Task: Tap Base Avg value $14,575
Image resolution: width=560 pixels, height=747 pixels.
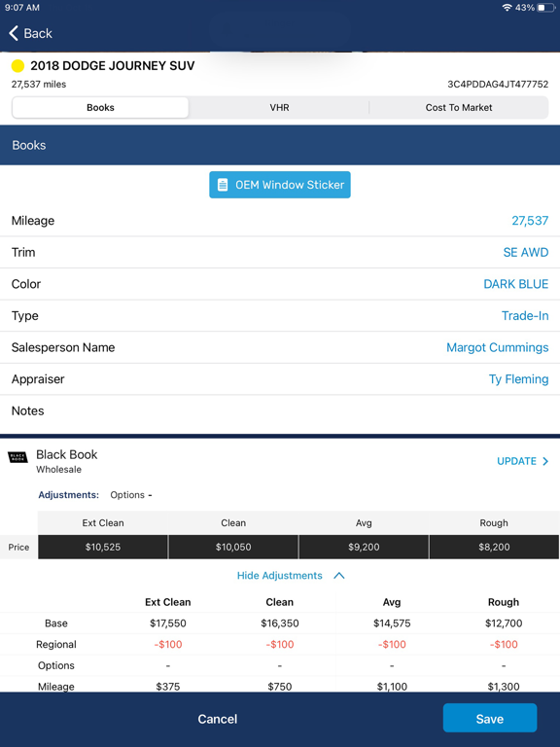Action: 392,623
